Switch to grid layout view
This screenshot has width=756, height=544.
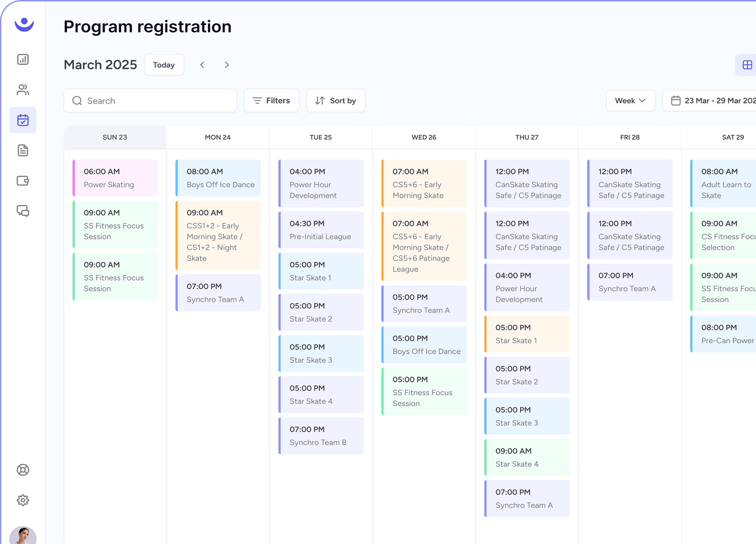point(747,65)
